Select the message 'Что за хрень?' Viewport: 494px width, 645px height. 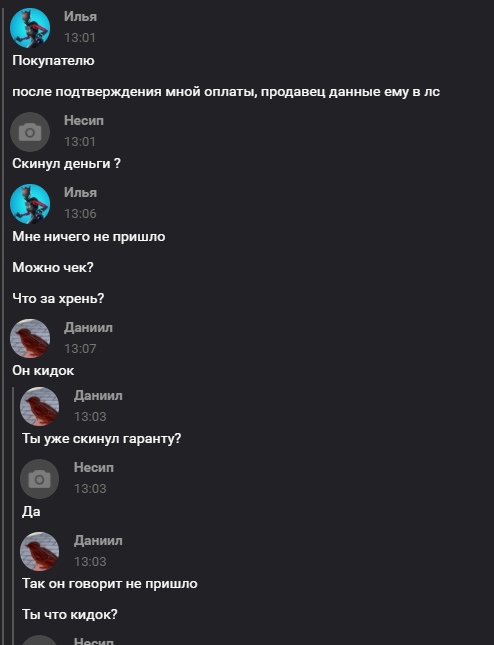58,298
